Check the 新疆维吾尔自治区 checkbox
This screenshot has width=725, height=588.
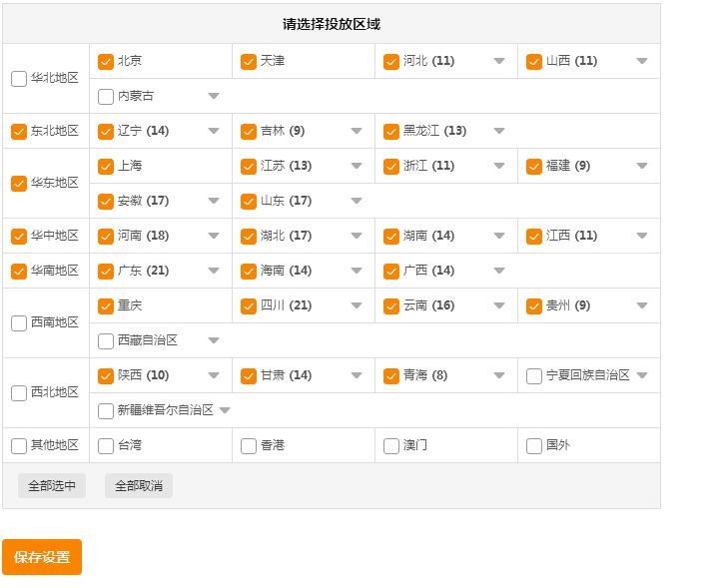(x=106, y=411)
